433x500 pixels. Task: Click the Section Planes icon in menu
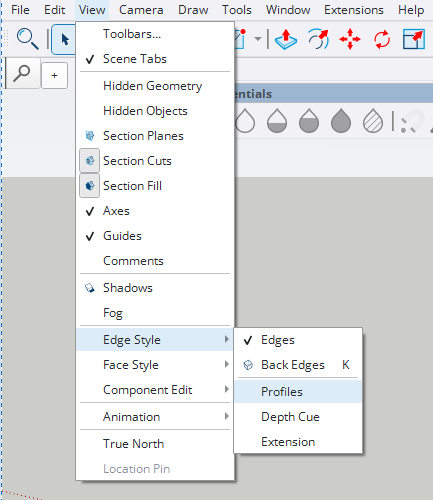[90, 136]
